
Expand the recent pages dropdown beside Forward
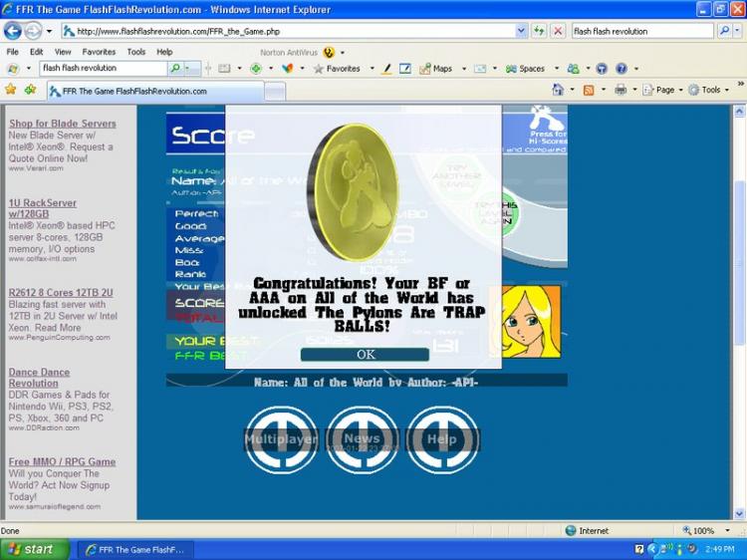pyautogui.click(x=49, y=32)
